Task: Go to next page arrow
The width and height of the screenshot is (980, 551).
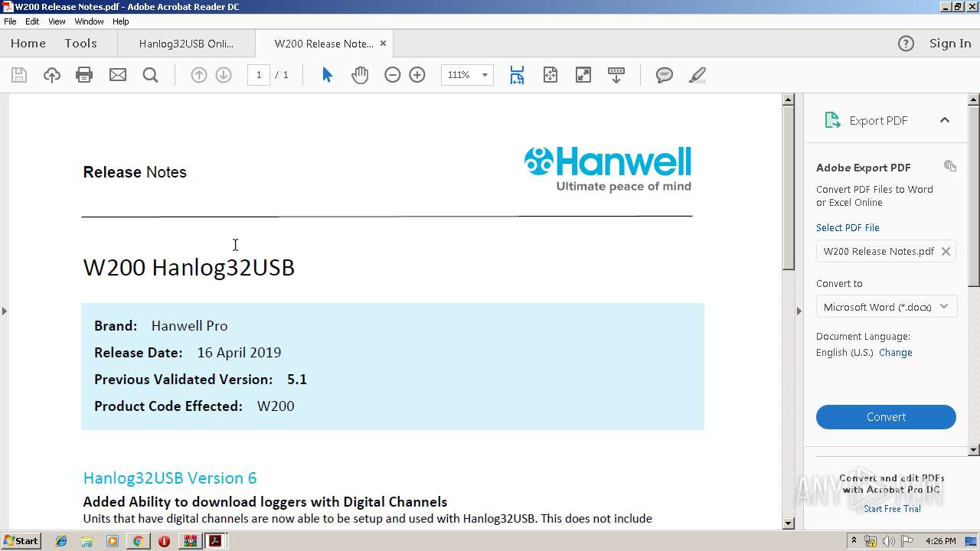Action: [224, 75]
